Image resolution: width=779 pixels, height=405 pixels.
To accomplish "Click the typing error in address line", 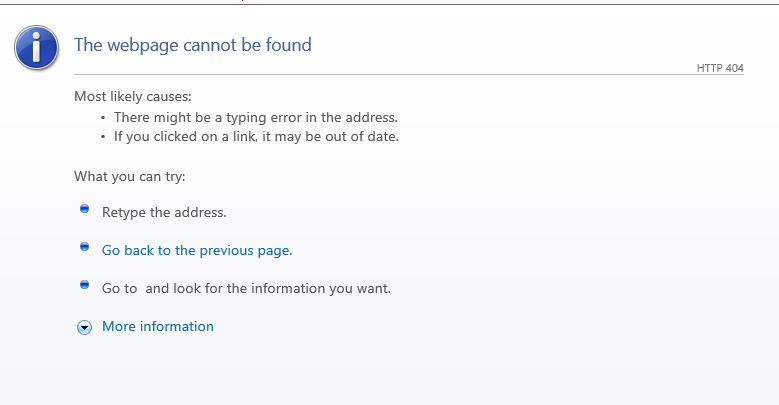I will [256, 117].
